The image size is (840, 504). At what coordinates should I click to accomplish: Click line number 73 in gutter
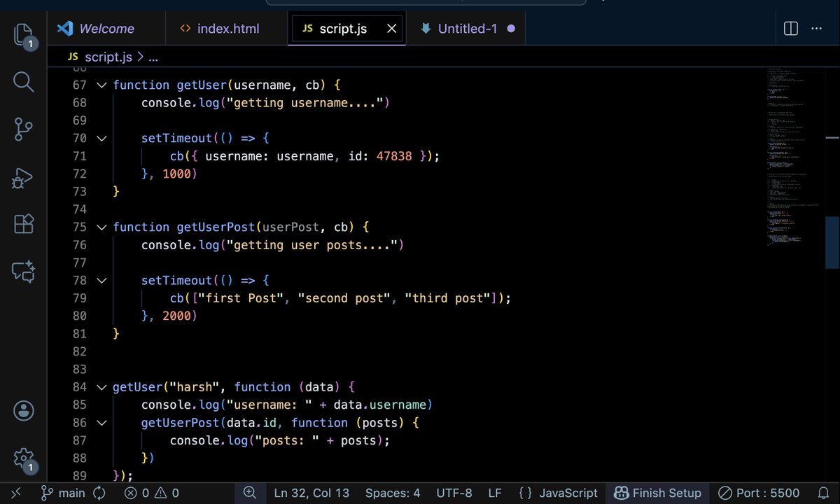(80, 191)
